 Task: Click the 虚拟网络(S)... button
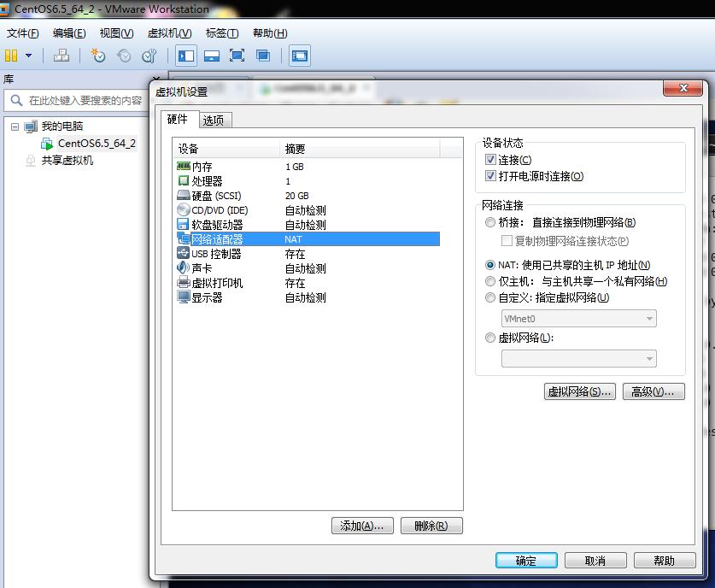pyautogui.click(x=579, y=391)
